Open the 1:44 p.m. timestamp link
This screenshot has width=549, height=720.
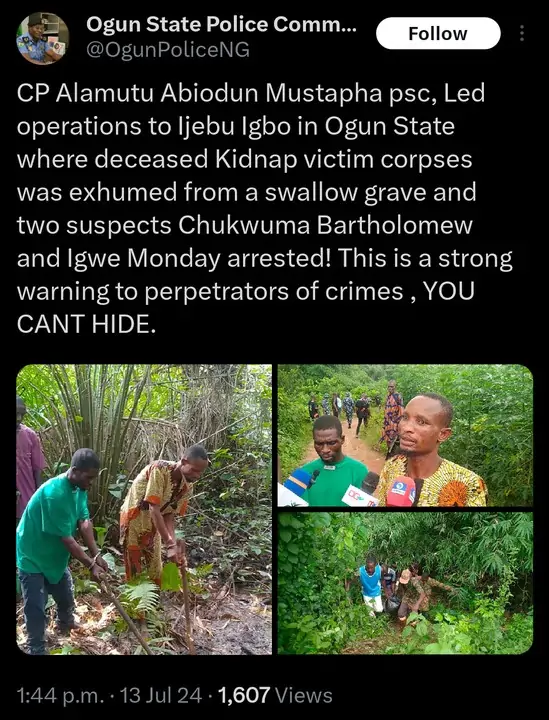pyautogui.click(x=61, y=695)
